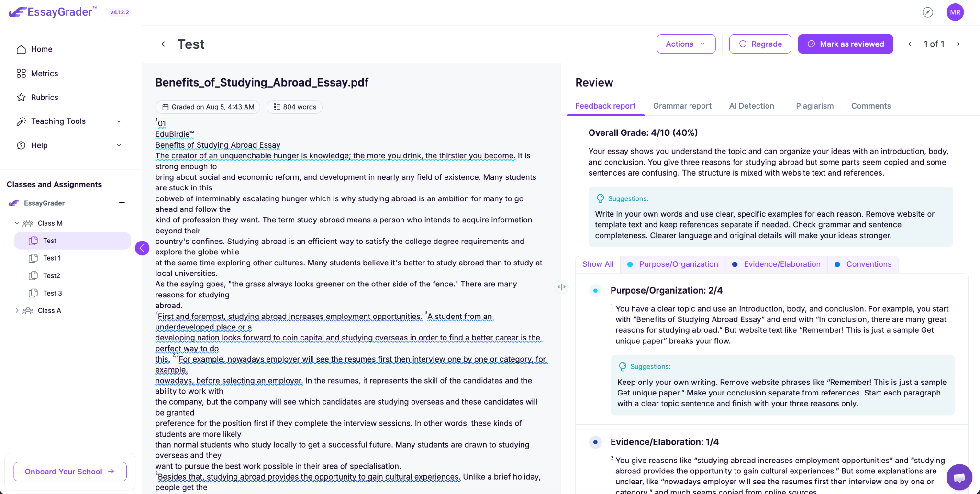Open Metrics page
Image resolution: width=980 pixels, height=494 pixels.
45,73
